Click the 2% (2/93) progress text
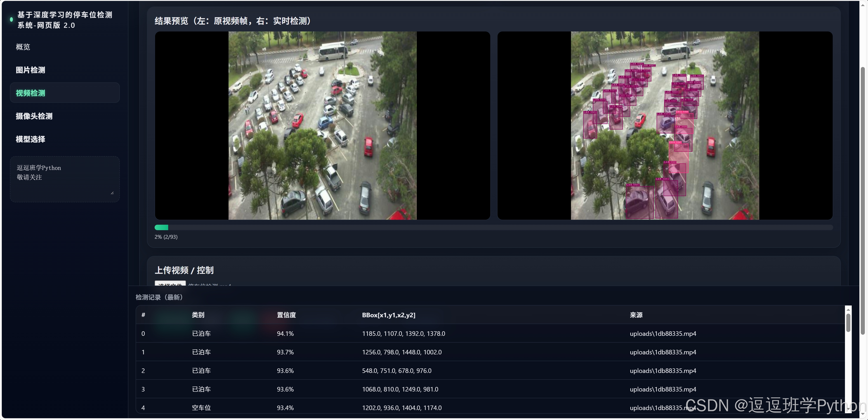 point(166,237)
